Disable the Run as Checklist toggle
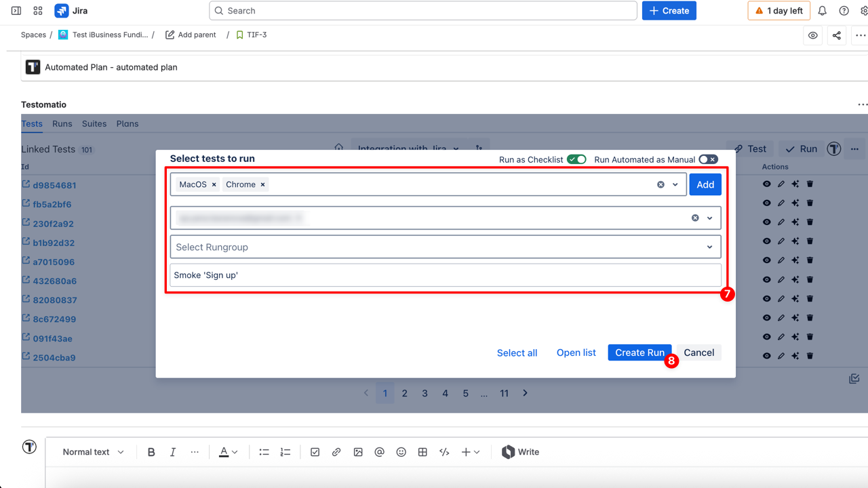Viewport: 868px width, 488px height. pos(576,159)
